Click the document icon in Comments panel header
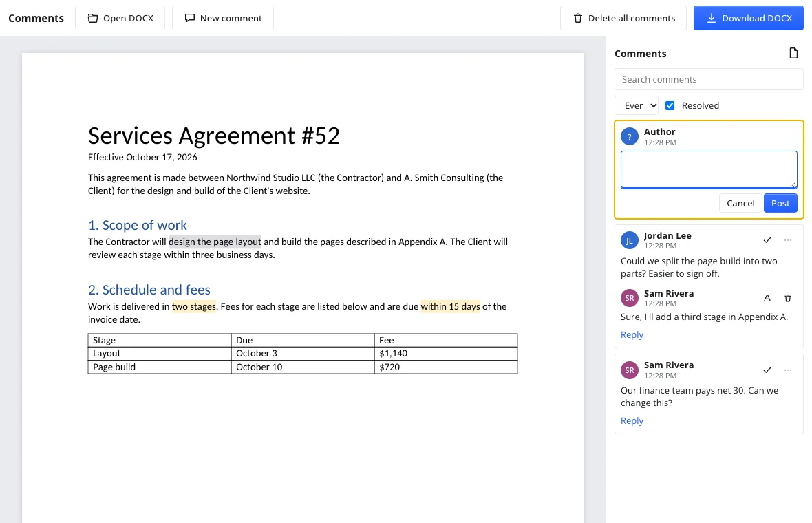This screenshot has height=523, width=812. point(793,54)
